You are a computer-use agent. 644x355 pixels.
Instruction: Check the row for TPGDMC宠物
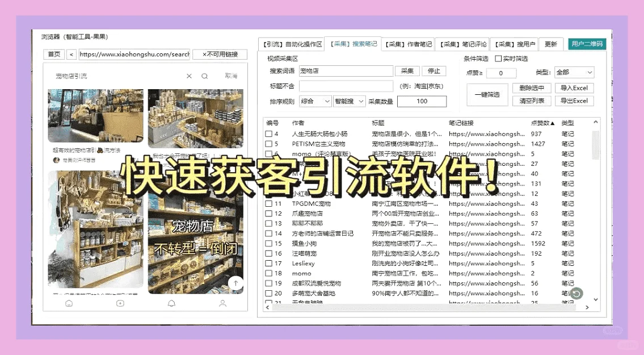[x=270, y=203]
